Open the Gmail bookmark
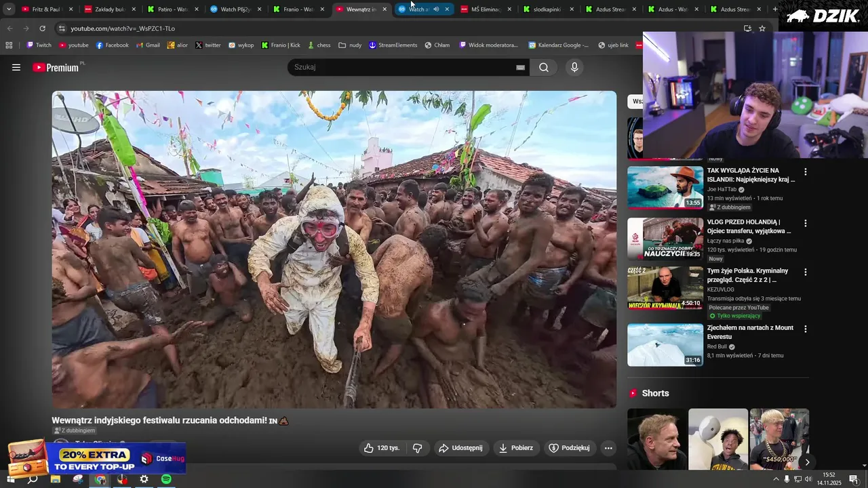The width and height of the screenshot is (868, 488). coord(148,45)
